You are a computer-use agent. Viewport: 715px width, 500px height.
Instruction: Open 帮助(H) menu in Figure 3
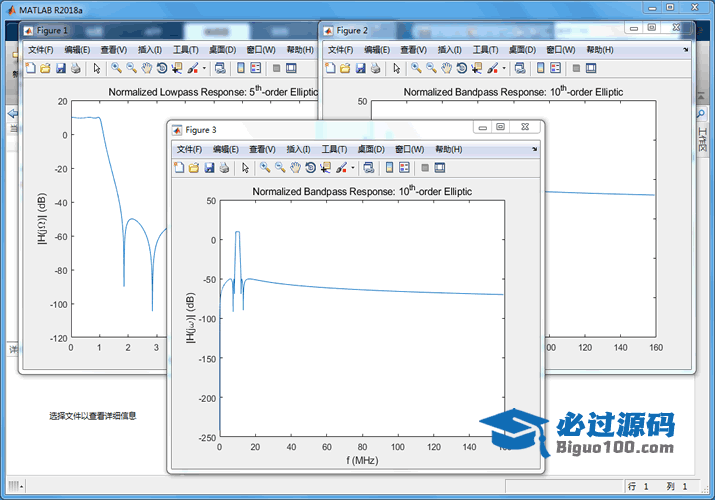tap(448, 149)
